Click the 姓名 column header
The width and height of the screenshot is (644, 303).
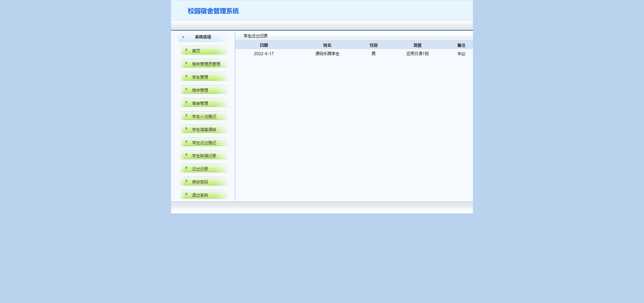[327, 45]
